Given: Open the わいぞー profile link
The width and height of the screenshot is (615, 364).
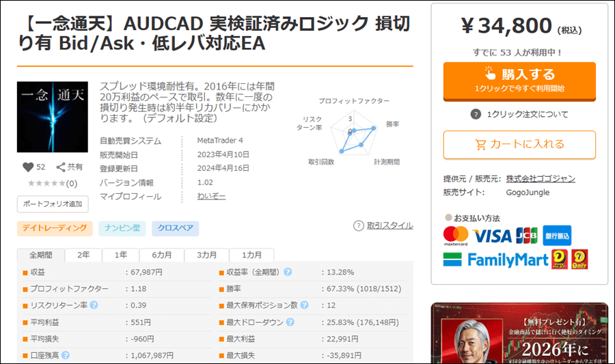Looking at the screenshot, I should [x=211, y=196].
